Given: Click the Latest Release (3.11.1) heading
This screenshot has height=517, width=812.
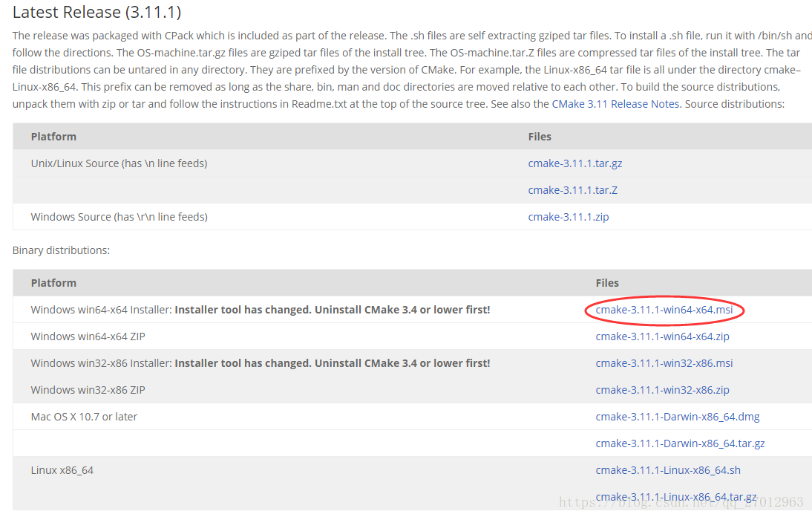Looking at the screenshot, I should 96,12.
